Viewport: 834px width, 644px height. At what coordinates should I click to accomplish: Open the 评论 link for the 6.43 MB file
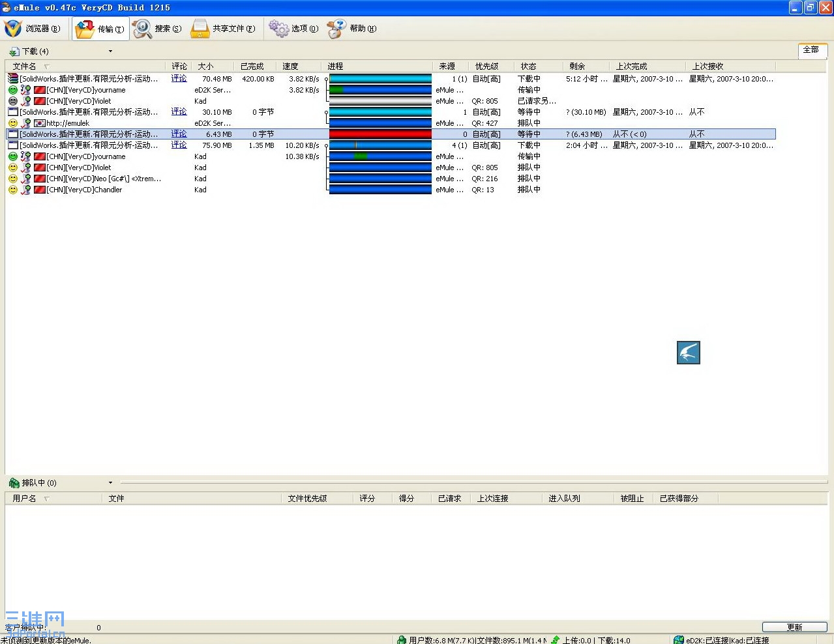(x=179, y=134)
